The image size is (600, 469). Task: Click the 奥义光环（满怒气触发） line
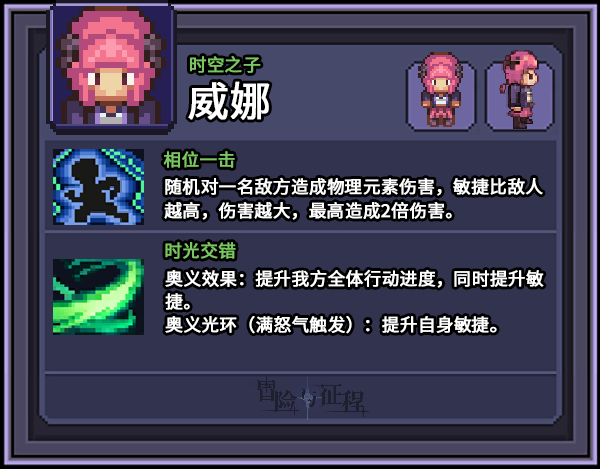point(332,326)
